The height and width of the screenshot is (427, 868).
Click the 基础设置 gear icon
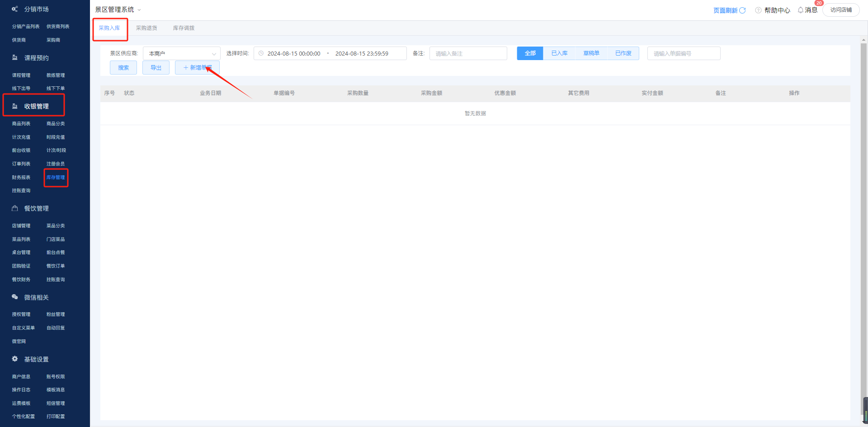15,359
